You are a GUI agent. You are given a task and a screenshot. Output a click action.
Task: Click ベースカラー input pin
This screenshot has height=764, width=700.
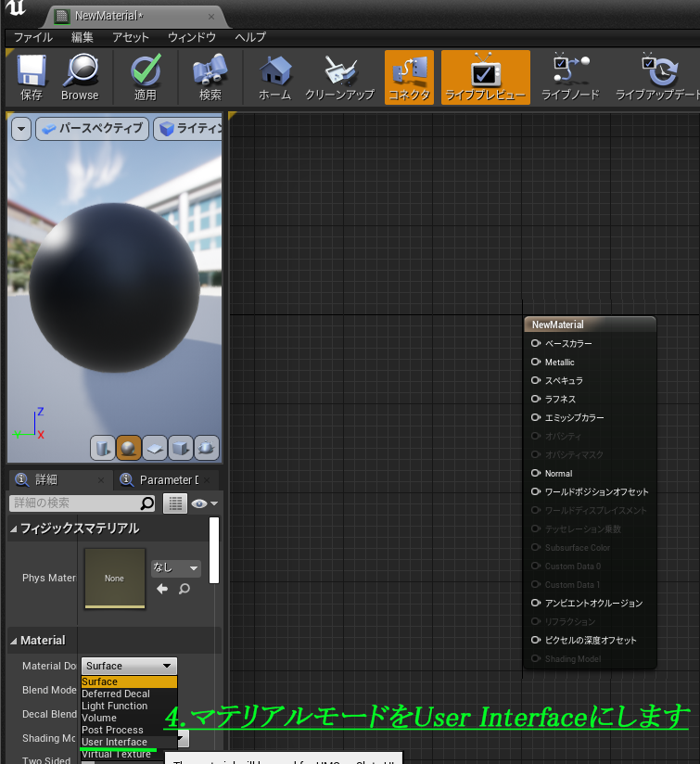click(x=536, y=343)
